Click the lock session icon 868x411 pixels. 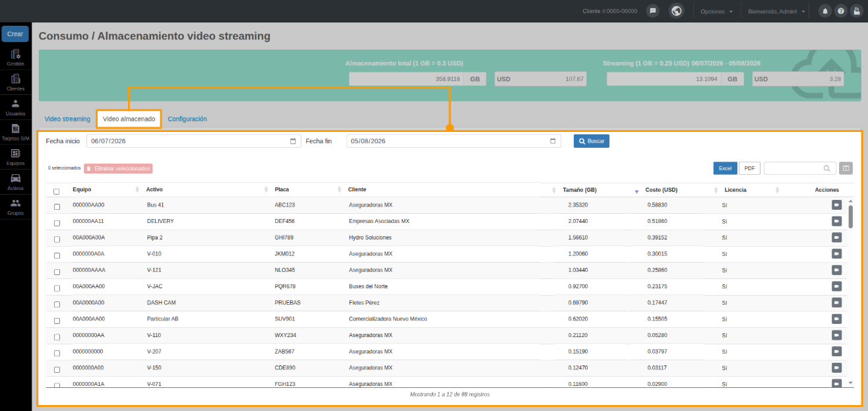(x=856, y=11)
